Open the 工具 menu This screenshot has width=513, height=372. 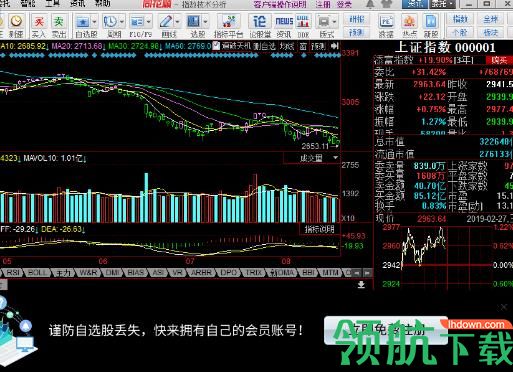(53, 4)
